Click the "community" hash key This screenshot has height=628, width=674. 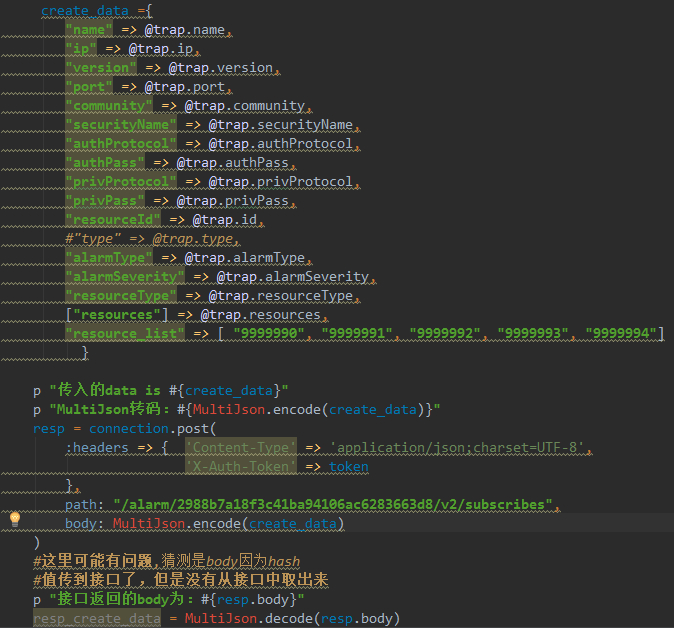pos(109,106)
